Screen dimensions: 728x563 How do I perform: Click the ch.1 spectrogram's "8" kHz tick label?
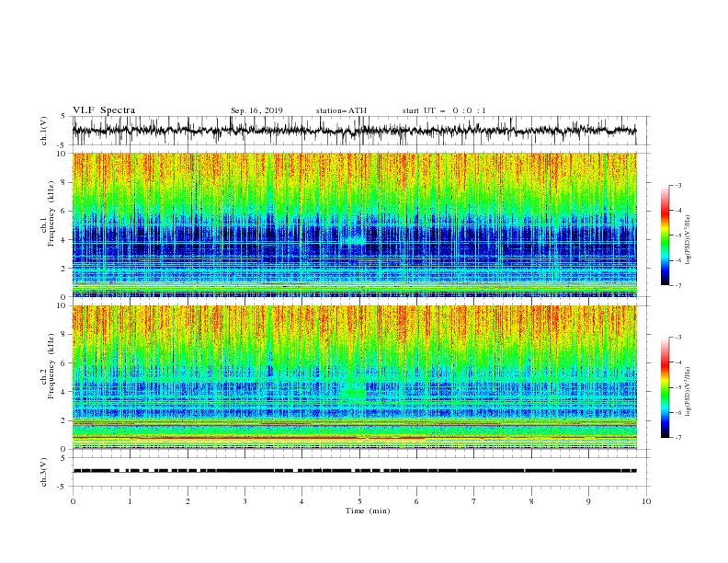click(x=63, y=182)
